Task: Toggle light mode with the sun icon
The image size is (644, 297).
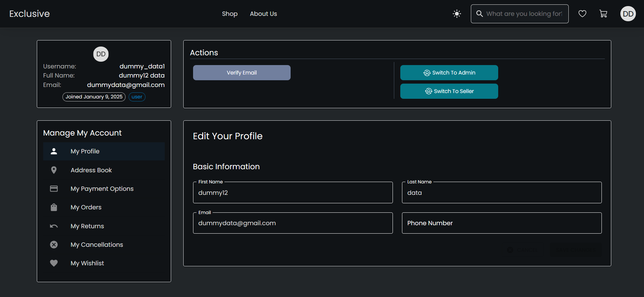Action: 457,14
